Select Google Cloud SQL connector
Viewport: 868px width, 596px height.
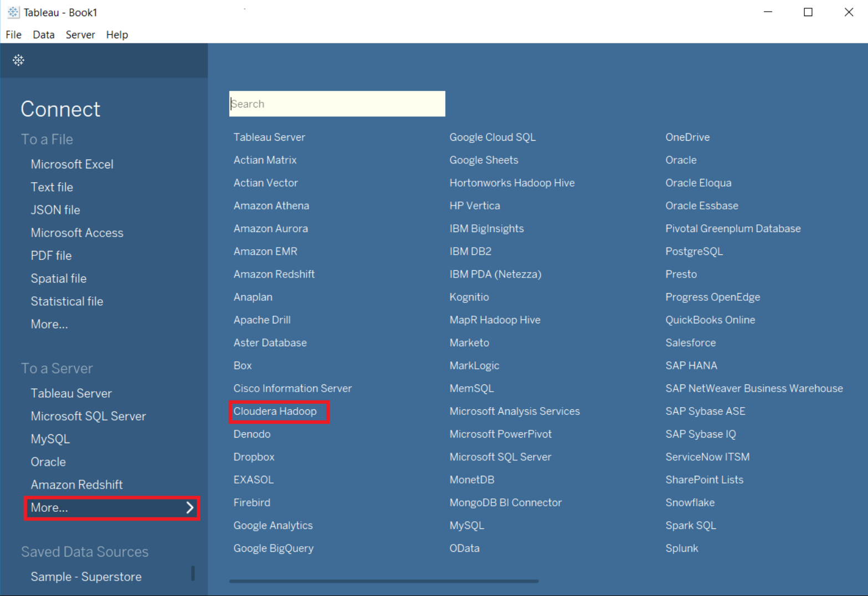493,137
